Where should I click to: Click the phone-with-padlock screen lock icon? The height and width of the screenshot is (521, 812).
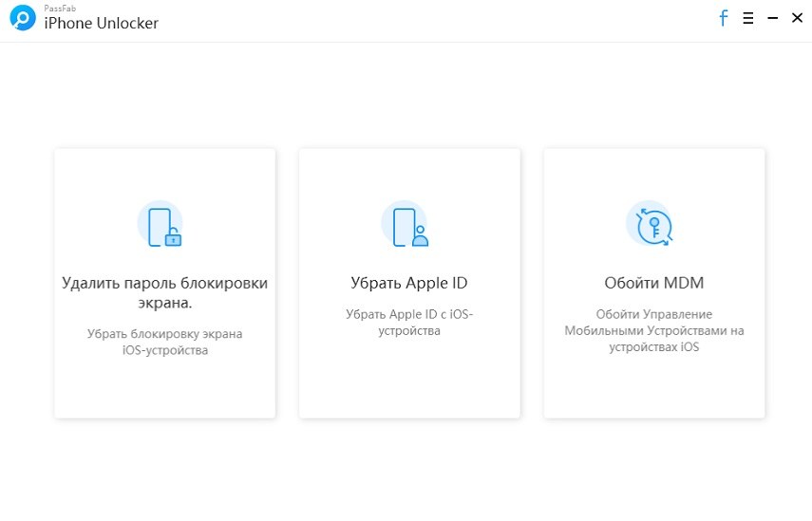click(161, 226)
